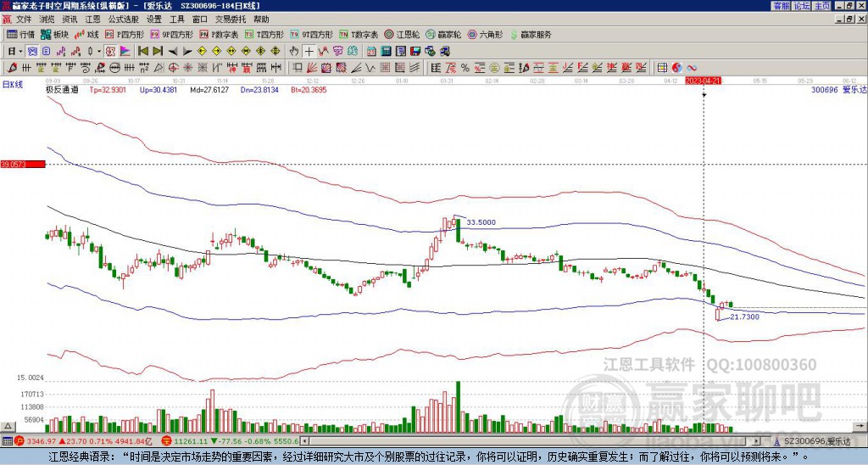Switch to K线 chart view
The width and height of the screenshot is (868, 465).
point(86,34)
